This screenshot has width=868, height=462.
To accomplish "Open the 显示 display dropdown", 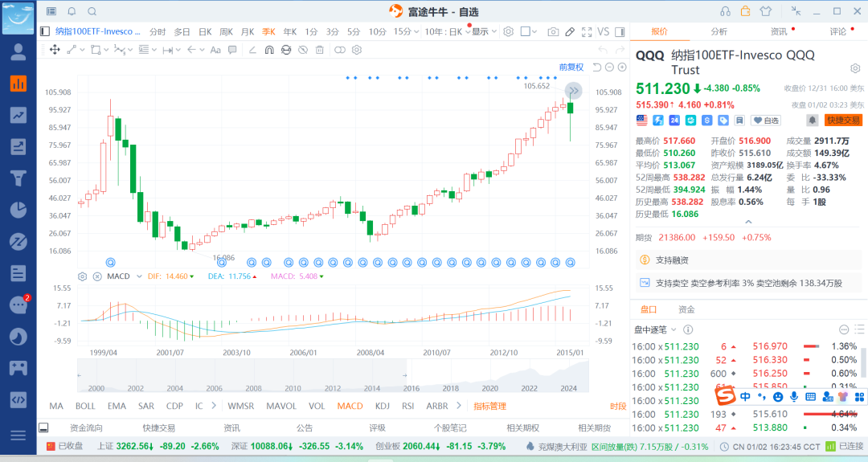I will tap(485, 31).
